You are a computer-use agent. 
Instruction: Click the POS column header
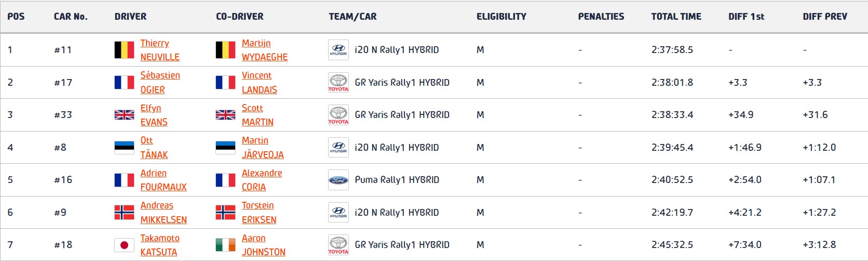point(16,17)
